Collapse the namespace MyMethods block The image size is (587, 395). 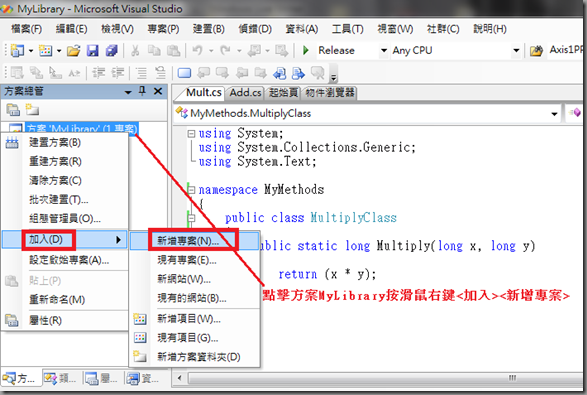[x=191, y=190]
